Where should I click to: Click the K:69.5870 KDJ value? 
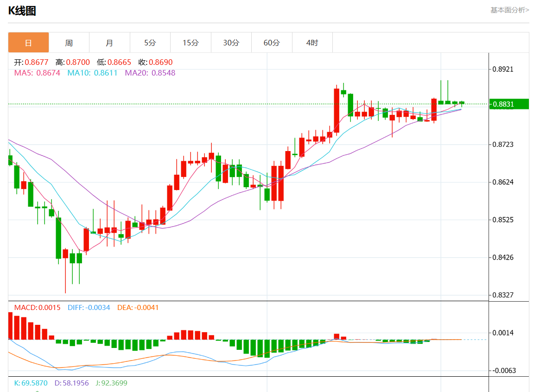coord(31,383)
